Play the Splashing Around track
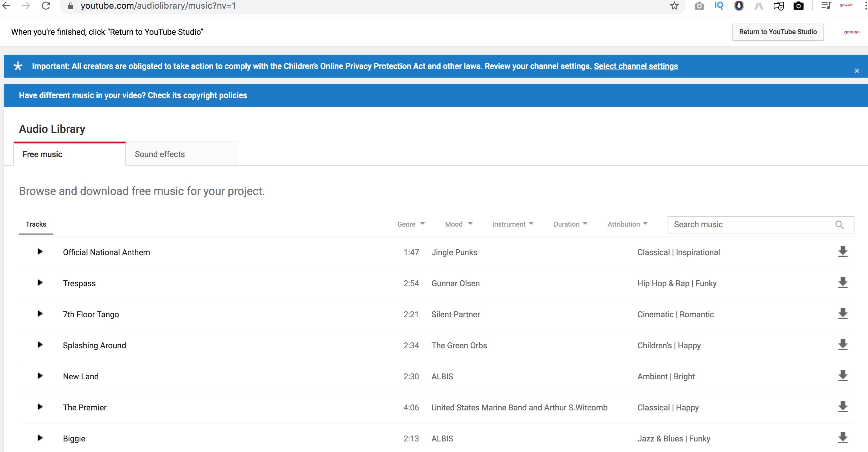868x452 pixels. point(40,345)
